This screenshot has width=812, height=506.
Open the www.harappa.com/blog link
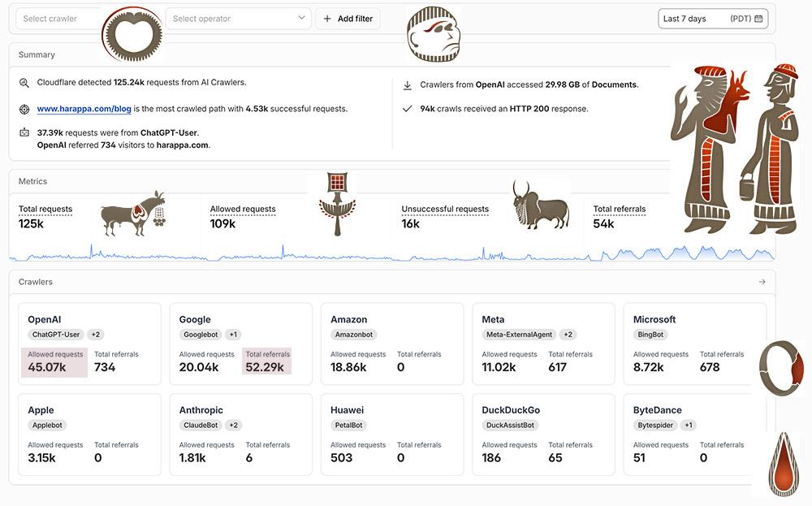pyautogui.click(x=84, y=109)
